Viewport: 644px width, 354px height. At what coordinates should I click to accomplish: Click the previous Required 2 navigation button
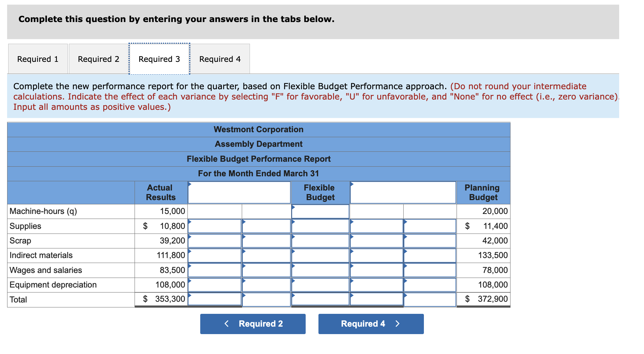[x=253, y=324]
